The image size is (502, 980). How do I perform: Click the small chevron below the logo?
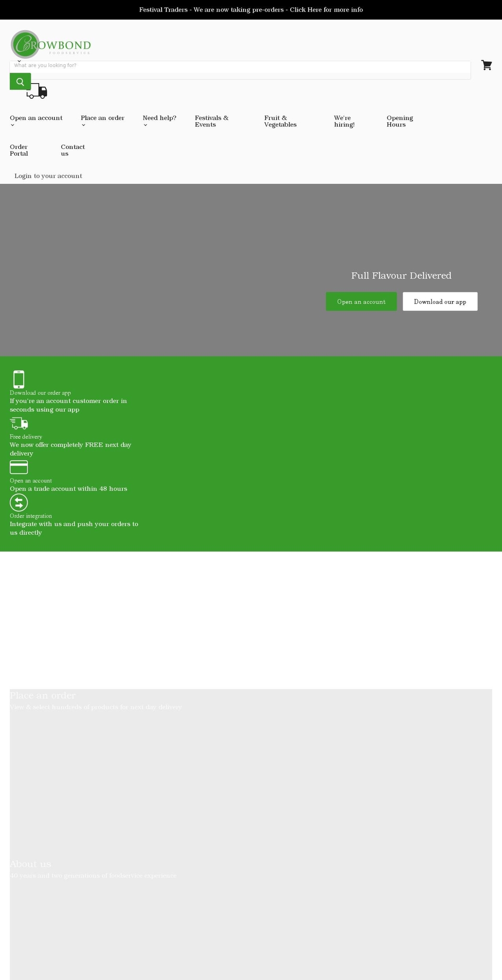click(19, 61)
